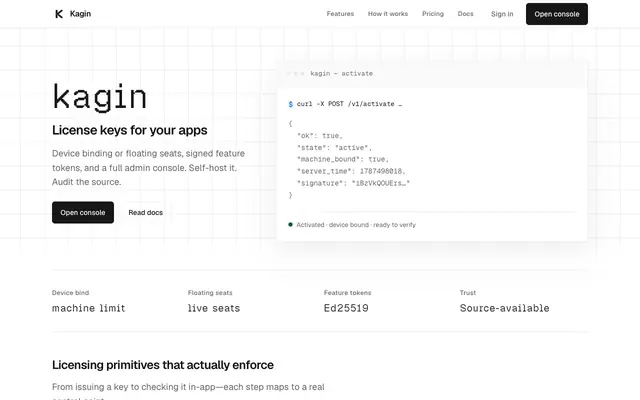
Task: Go to How it works section
Action: coord(388,14)
